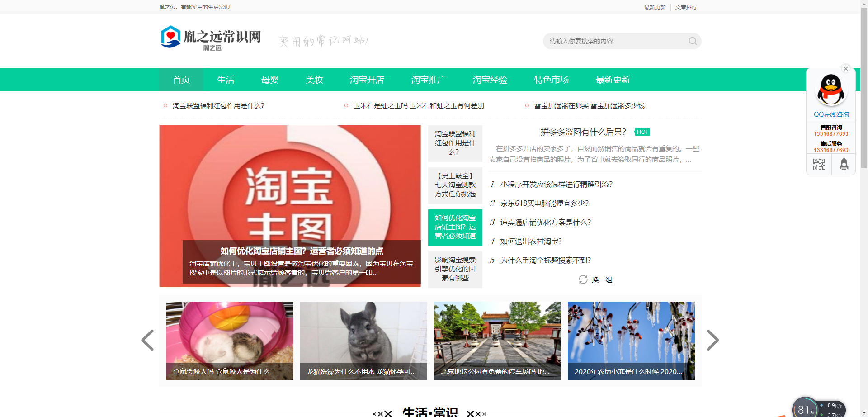The width and height of the screenshot is (868, 417).
Task: Select slide tab 淘宝联盟福利红包作用是什么
Action: coord(455,143)
